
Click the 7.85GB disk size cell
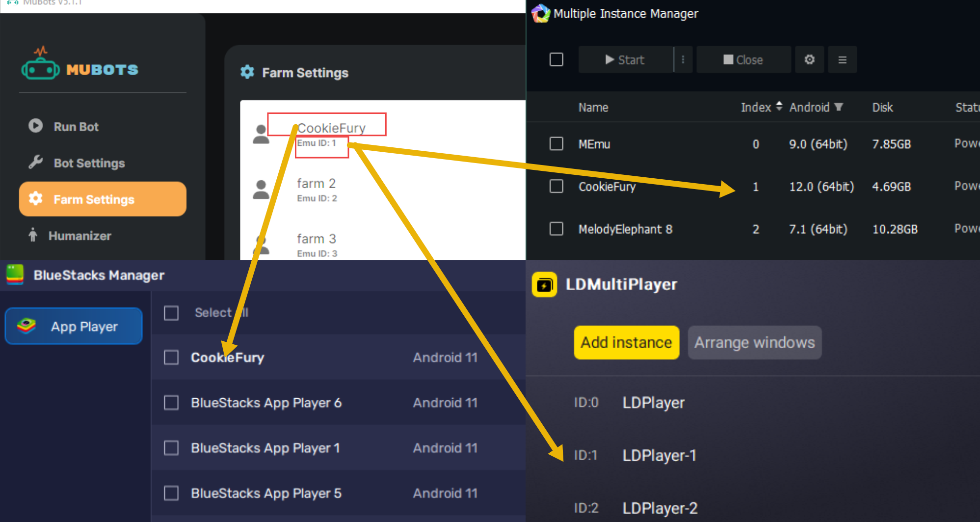click(x=891, y=144)
